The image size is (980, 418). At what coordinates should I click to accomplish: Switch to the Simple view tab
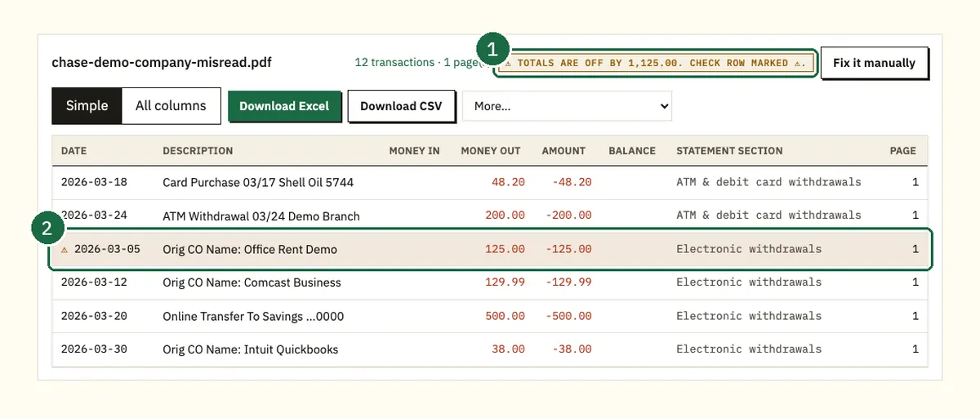[x=87, y=105]
